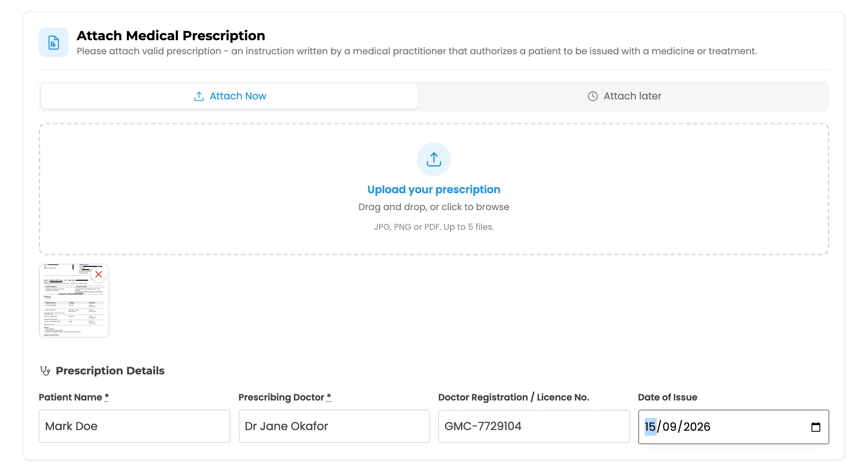Click the prescription document icon in the header
Viewport: 868px width, 471px height.
[x=54, y=43]
